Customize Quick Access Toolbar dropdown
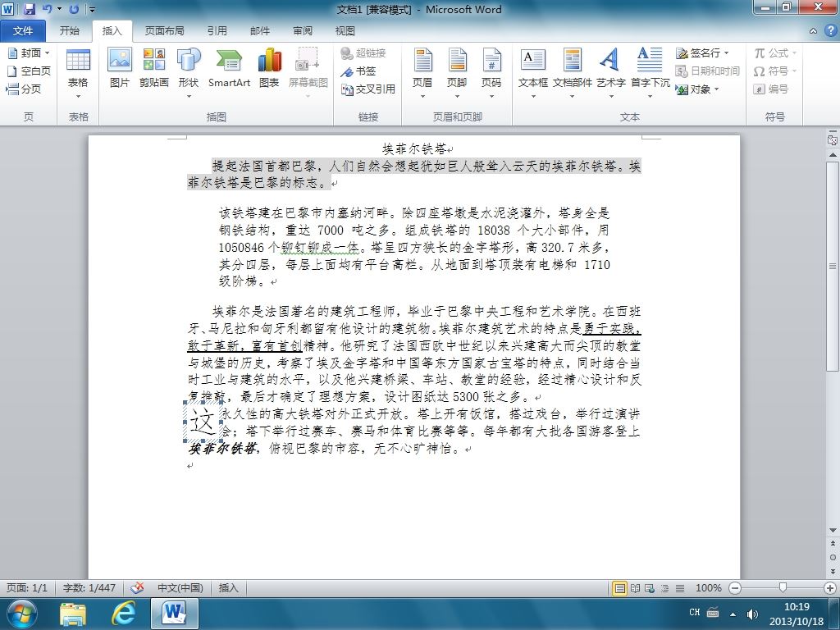This screenshot has width=840, height=630. pyautogui.click(x=92, y=10)
